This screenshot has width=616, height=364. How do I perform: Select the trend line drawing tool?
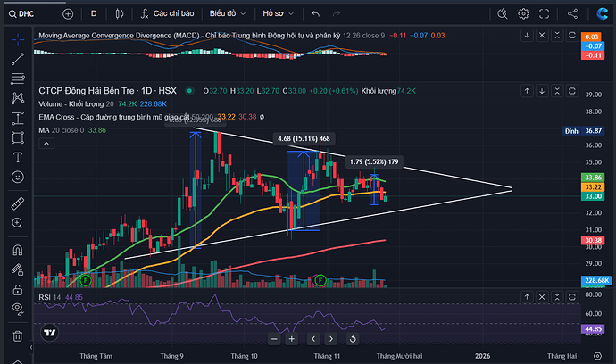point(18,59)
